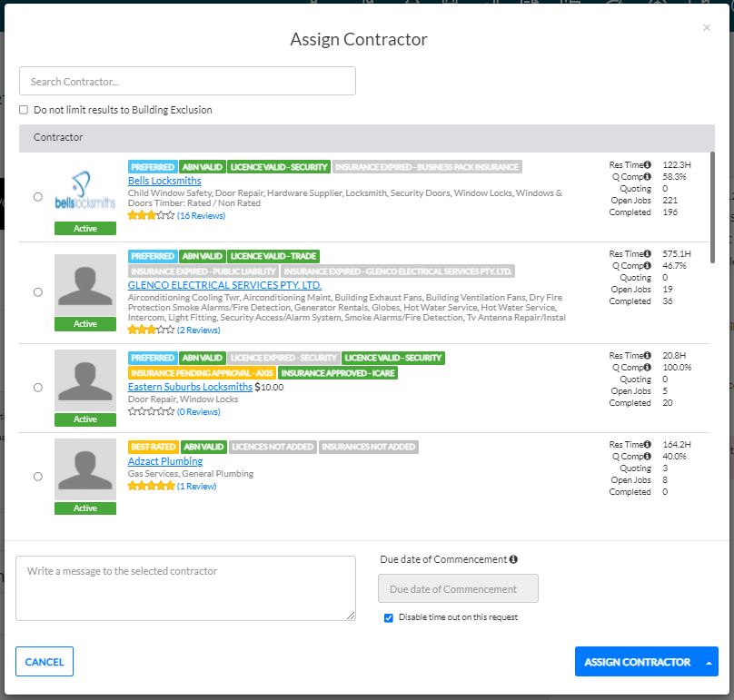Click the Glenco Electrical avatar placeholder

[85, 284]
